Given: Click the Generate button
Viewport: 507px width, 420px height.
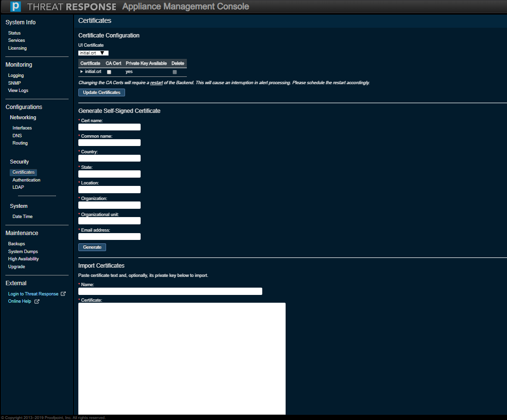Looking at the screenshot, I should coord(92,247).
